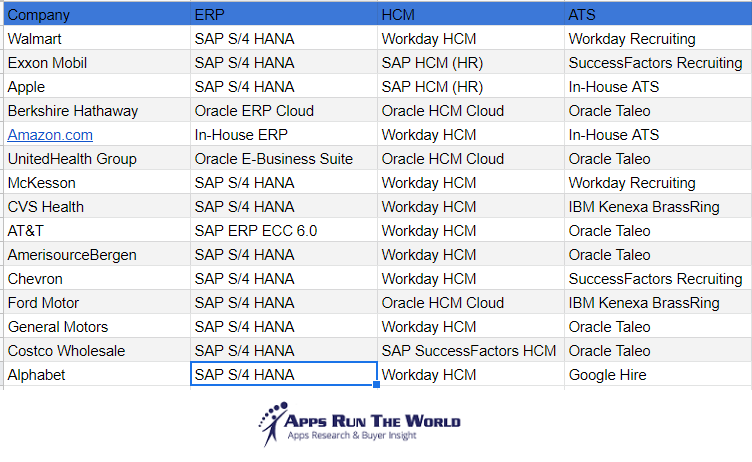752x462 pixels.
Task: Select UnitedHealth Group's Oracle Taleo cell
Action: click(658, 158)
